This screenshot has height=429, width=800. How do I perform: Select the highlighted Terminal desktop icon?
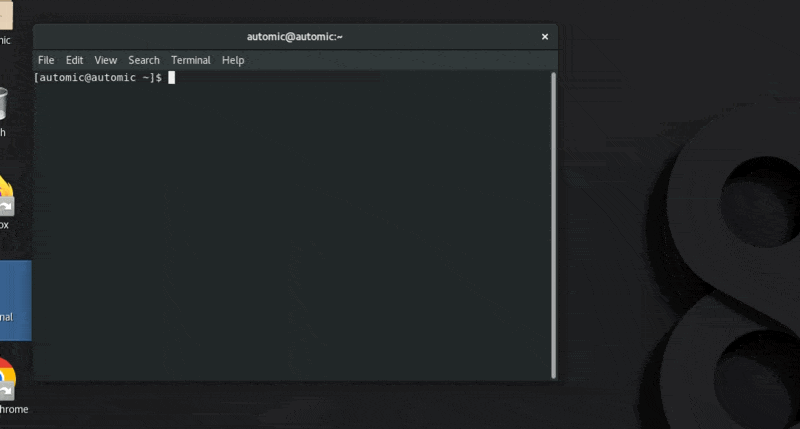pyautogui.click(x=15, y=300)
